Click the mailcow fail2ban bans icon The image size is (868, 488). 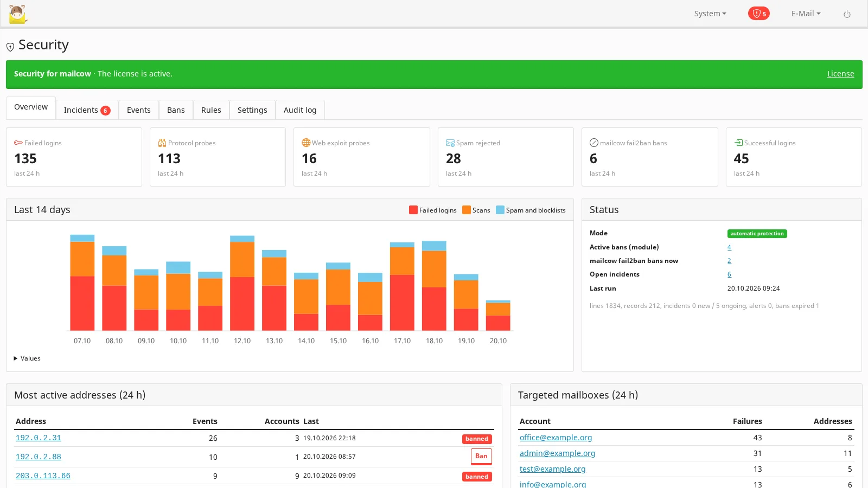(594, 143)
